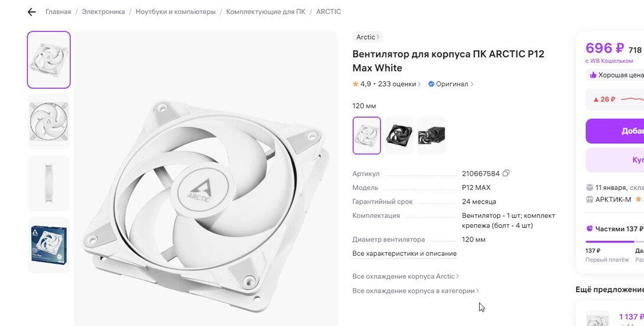Select the white fan color variant

point(367,135)
